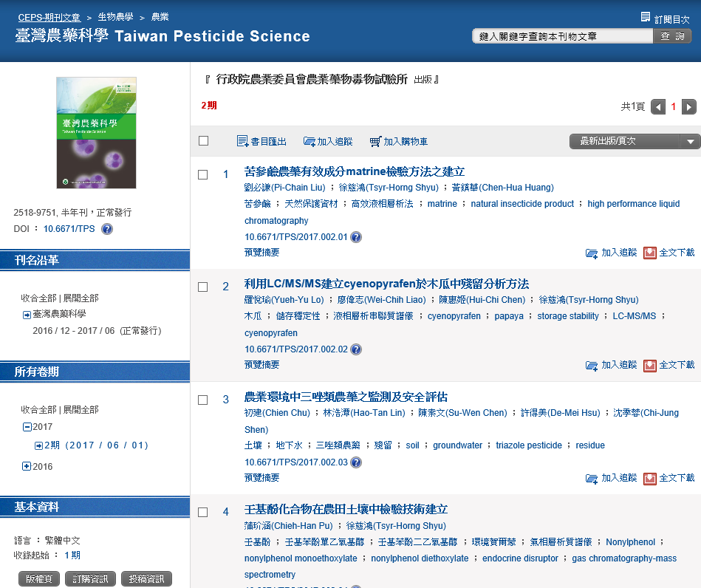Open 生物農學 breadcrumb category
The width and height of the screenshot is (701, 588).
[x=116, y=17]
